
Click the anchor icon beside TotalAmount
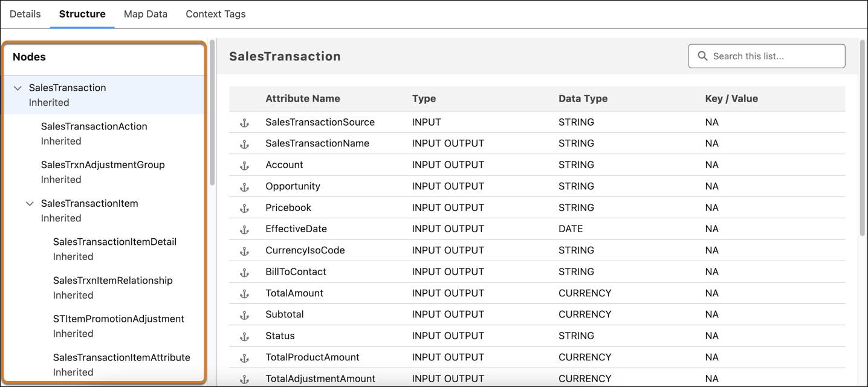tap(244, 293)
